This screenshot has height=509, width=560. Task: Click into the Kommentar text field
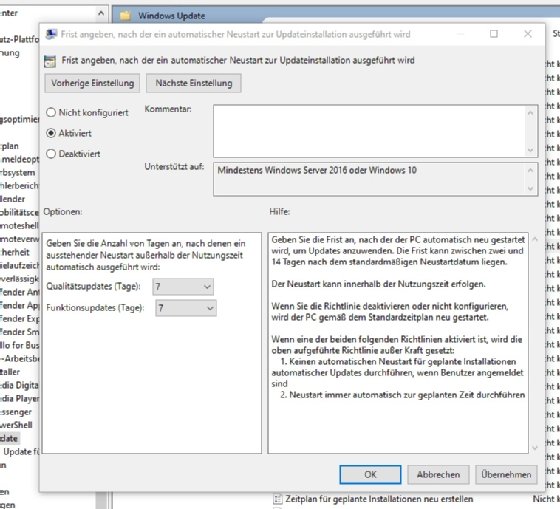click(375, 131)
